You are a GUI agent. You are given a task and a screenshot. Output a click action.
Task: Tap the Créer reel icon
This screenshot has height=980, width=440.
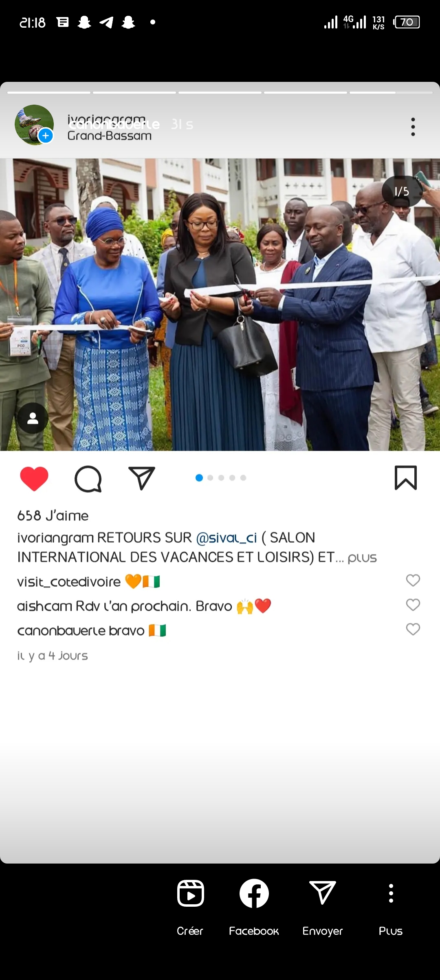coord(190,893)
